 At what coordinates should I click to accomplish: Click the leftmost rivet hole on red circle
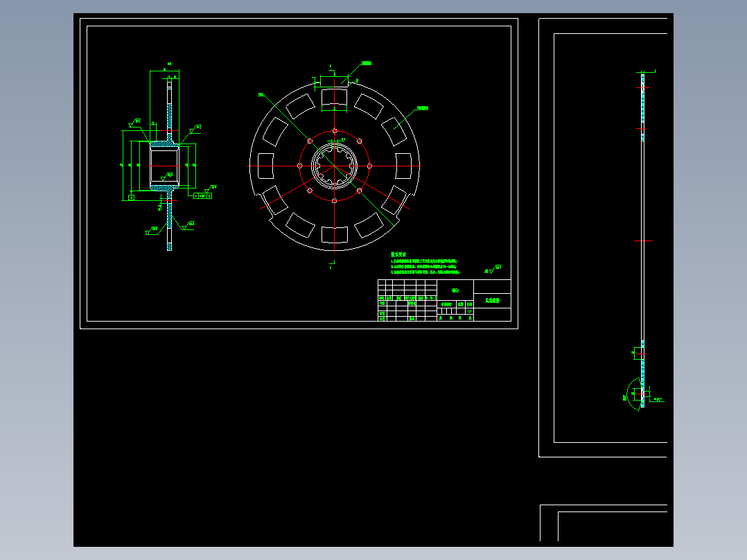(x=299, y=166)
